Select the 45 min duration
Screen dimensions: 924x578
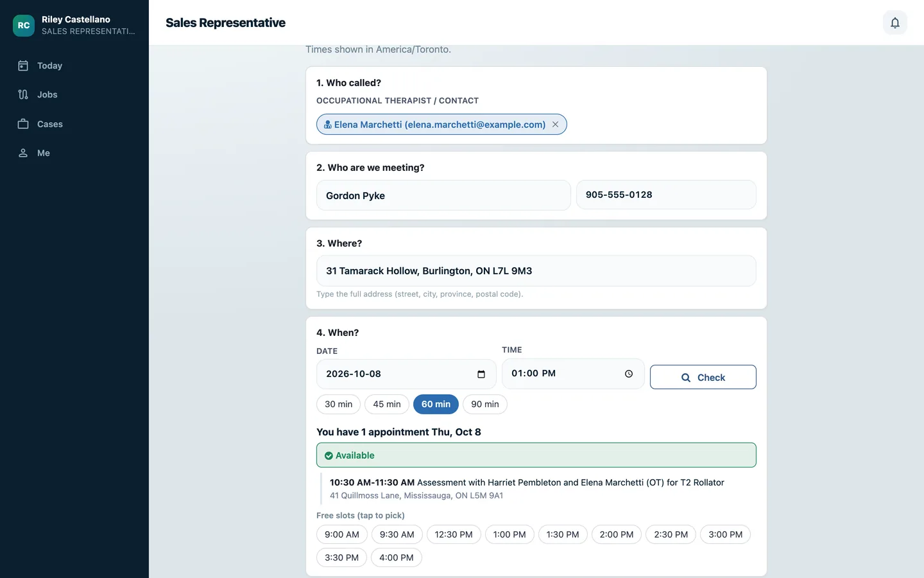[x=387, y=404]
